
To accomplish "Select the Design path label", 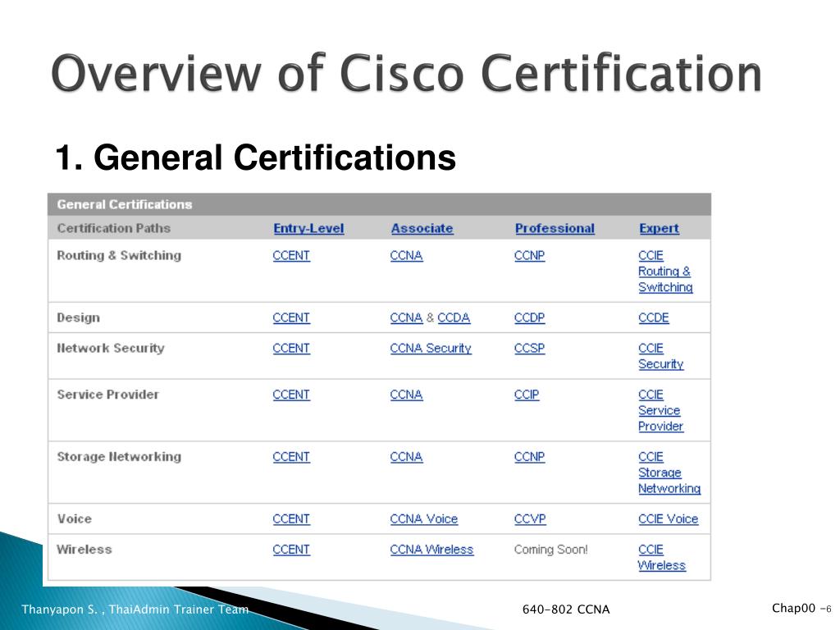I will click(78, 317).
